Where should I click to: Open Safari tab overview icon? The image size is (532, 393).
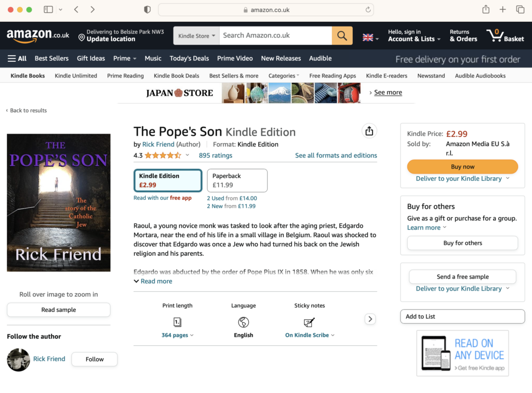(520, 9)
